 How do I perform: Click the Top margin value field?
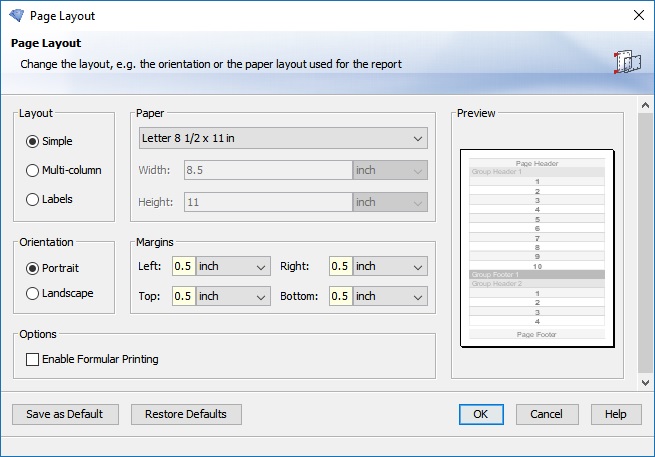coord(183,297)
